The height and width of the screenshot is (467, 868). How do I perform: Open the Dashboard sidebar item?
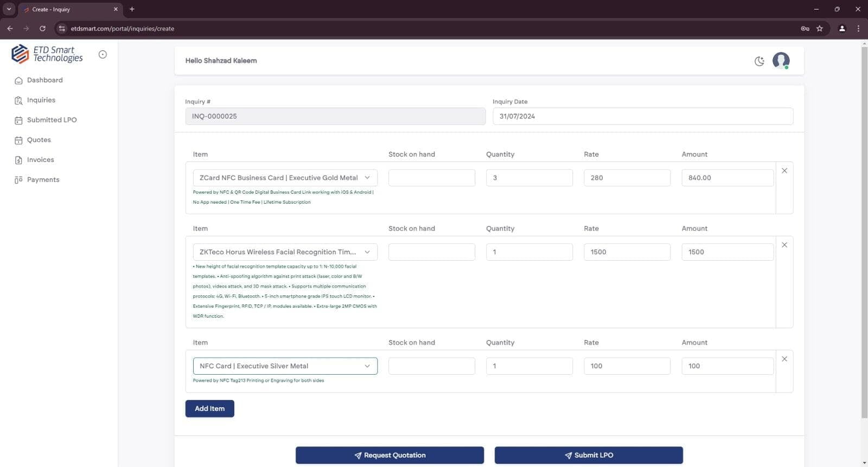pos(39,80)
